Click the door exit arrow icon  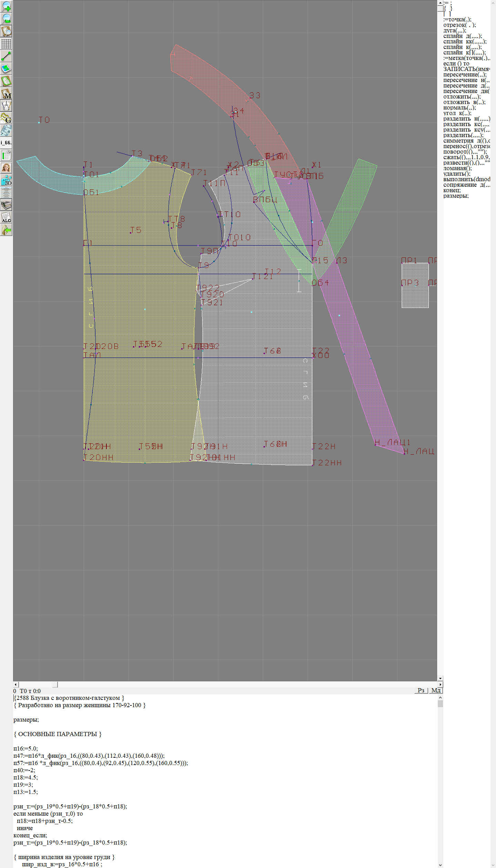tap(6, 230)
